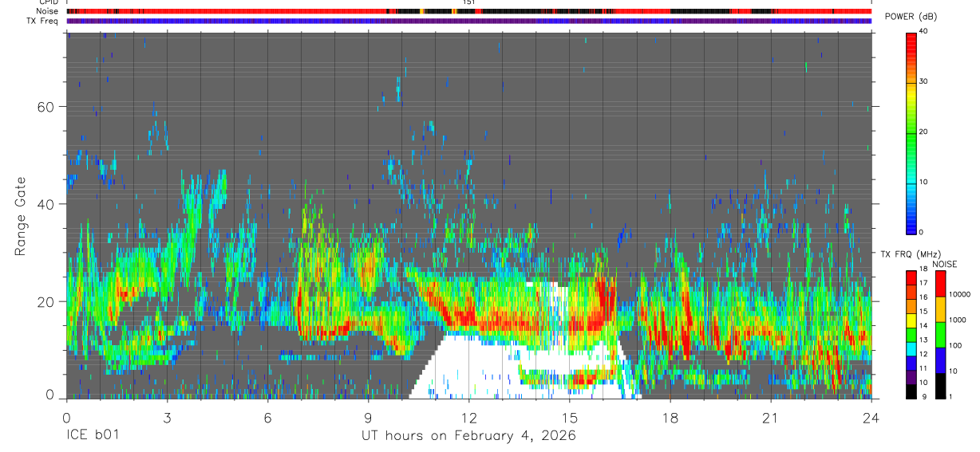Click the "24" tick on the UT hours axis
The image size is (980, 452).
click(x=871, y=417)
